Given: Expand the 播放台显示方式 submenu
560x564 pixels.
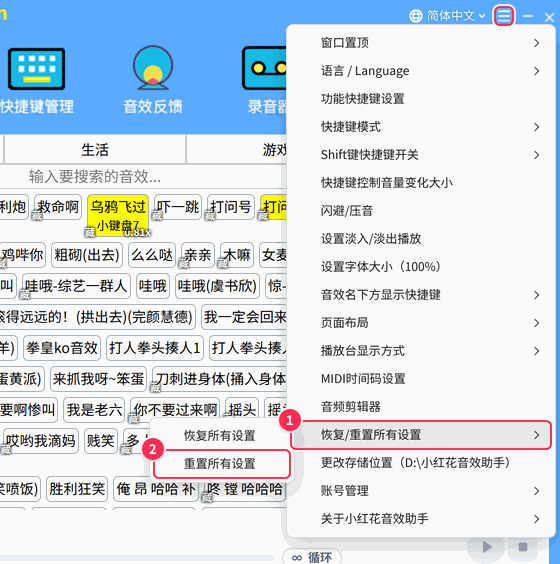Looking at the screenshot, I should coord(421,351).
